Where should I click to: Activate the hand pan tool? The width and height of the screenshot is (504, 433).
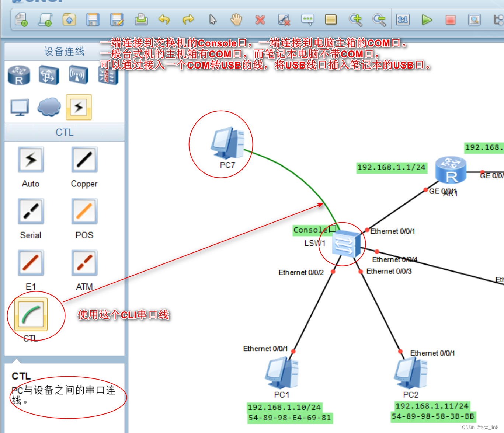tap(236, 19)
